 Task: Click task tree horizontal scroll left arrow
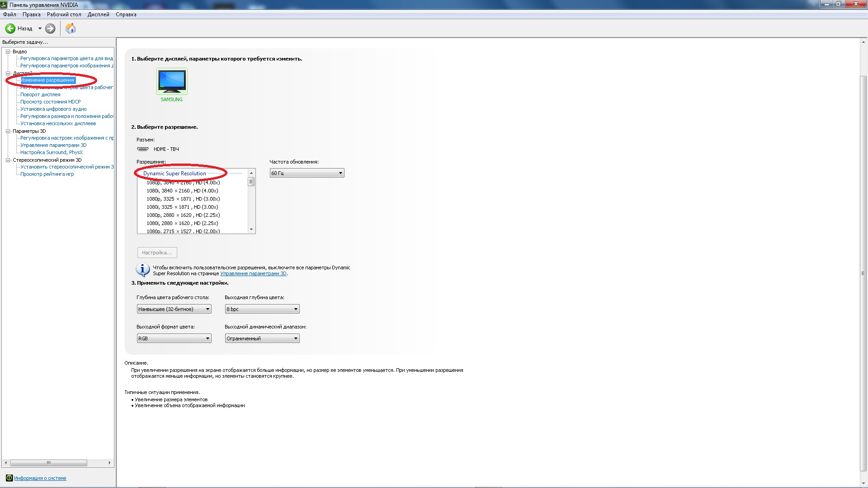(x=5, y=463)
